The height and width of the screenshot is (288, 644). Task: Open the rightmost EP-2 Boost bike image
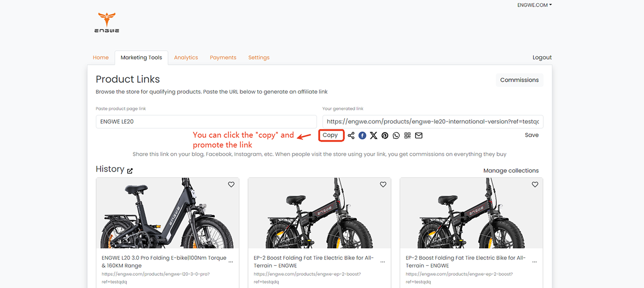[471, 213]
